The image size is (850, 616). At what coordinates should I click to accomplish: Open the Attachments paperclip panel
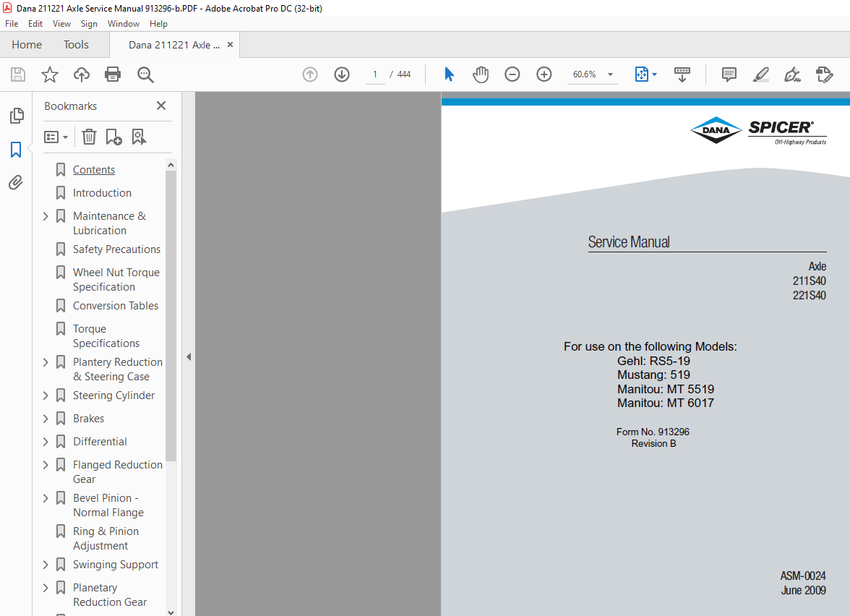click(16, 183)
